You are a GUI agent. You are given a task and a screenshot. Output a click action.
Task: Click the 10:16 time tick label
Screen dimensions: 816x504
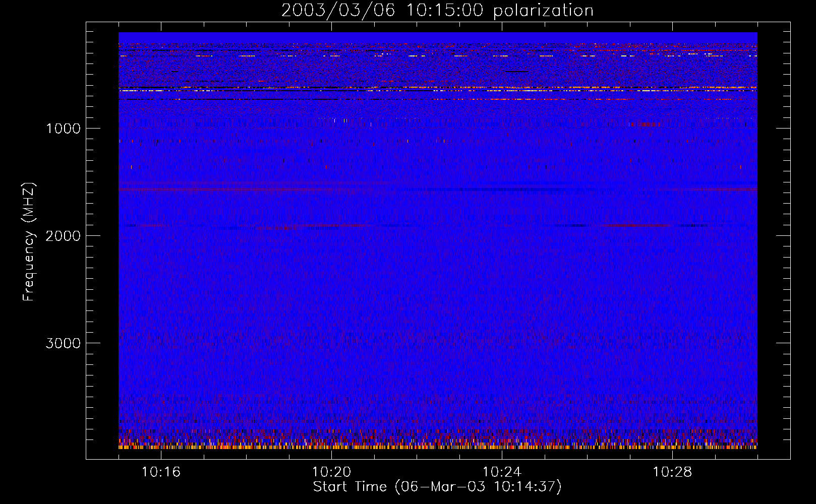click(161, 472)
